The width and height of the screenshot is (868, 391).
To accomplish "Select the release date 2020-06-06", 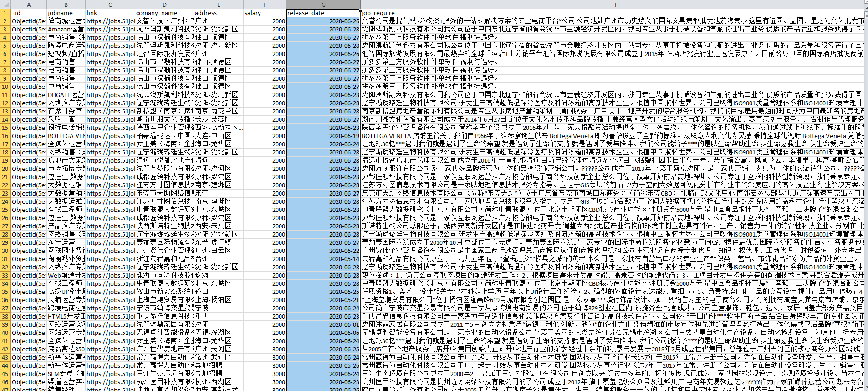I will click(x=323, y=333).
